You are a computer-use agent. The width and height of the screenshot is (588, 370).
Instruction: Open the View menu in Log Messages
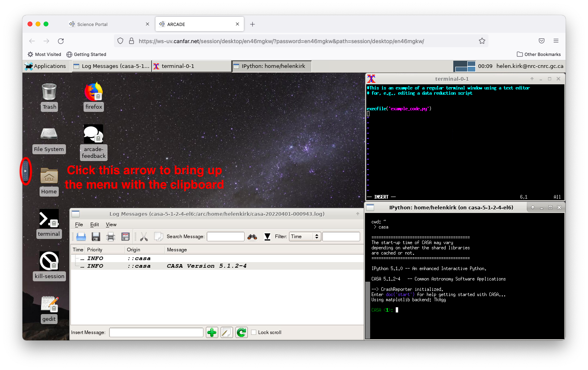point(111,225)
